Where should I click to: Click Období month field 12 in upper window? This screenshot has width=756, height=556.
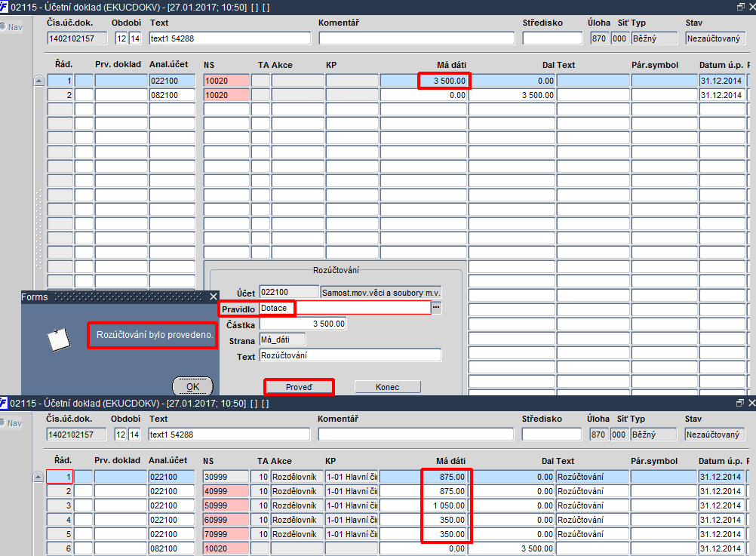tap(121, 38)
